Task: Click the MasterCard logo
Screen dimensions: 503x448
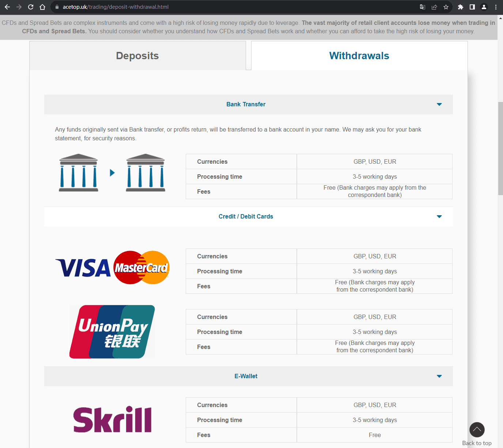Action: point(141,267)
